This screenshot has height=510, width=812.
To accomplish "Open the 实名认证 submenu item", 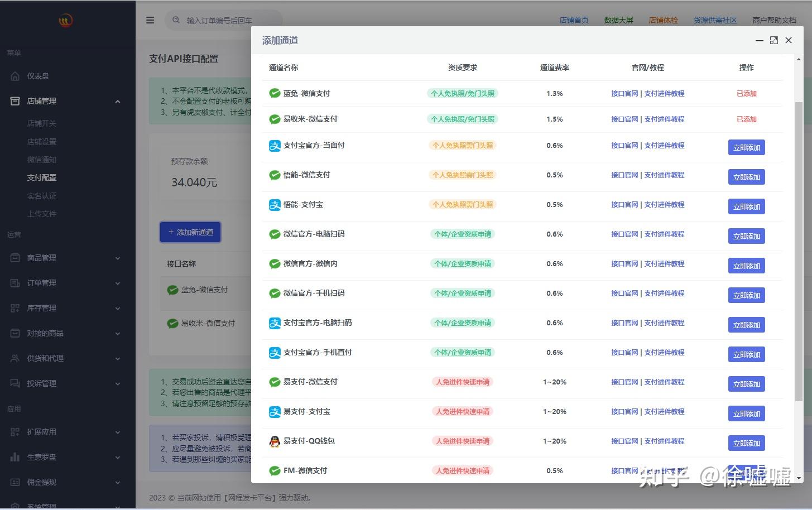I will pos(42,196).
